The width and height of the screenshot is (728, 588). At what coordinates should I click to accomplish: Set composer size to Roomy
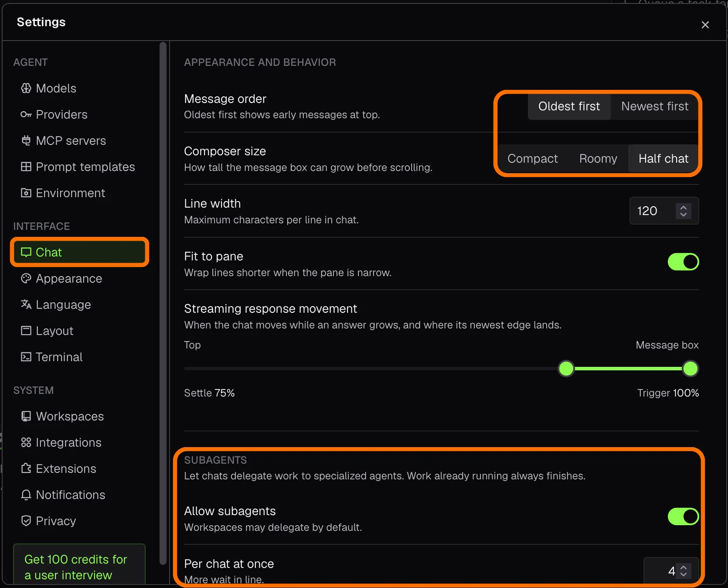[598, 159]
